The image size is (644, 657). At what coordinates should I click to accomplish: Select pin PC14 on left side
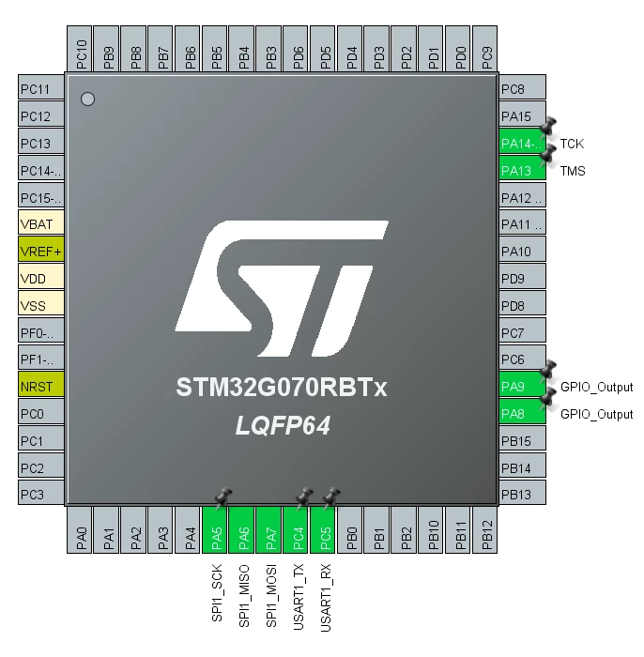[x=41, y=170]
